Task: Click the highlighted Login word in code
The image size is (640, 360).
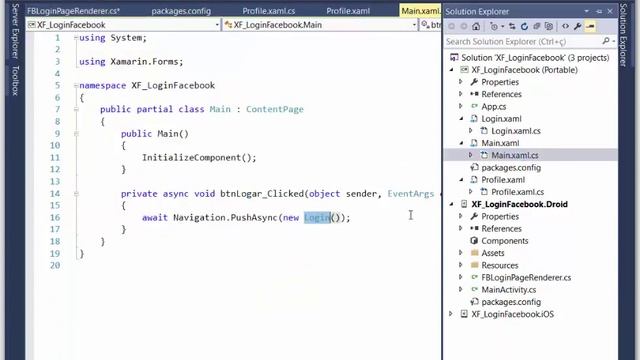Action: (x=317, y=218)
